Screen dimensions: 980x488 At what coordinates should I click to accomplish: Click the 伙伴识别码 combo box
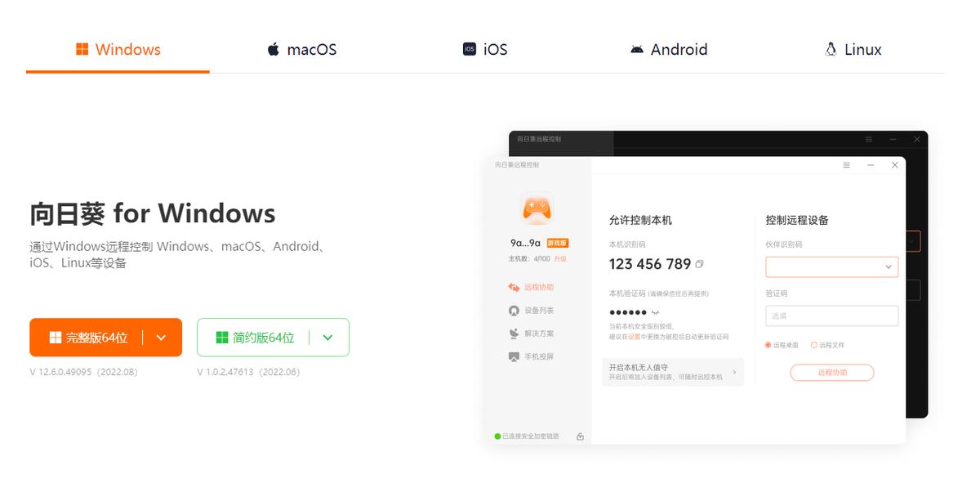[x=831, y=266]
